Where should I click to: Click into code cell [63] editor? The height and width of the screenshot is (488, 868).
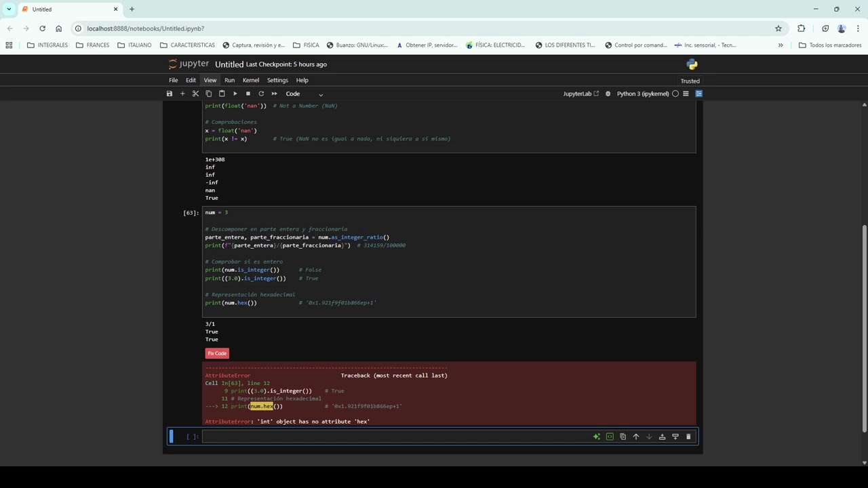449,262
